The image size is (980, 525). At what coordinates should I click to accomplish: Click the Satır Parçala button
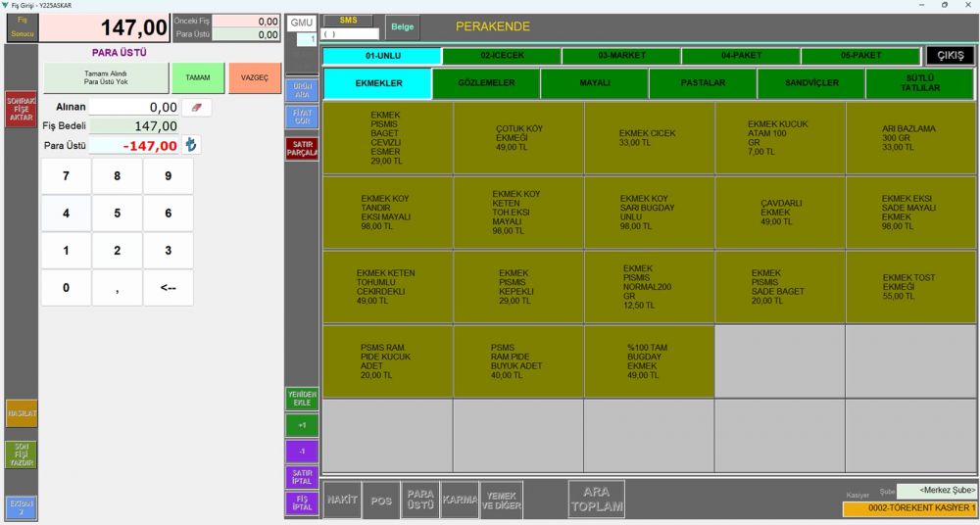coord(302,149)
